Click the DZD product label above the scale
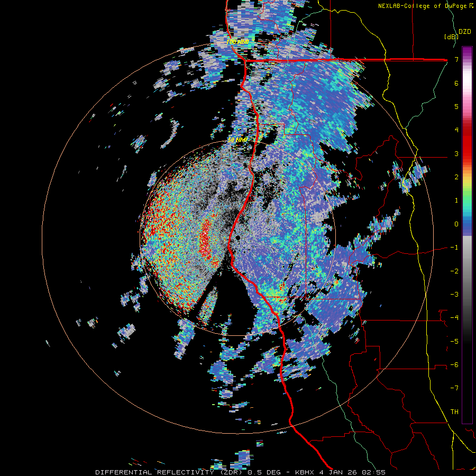Viewport: 476px width, 476px height. click(x=465, y=32)
